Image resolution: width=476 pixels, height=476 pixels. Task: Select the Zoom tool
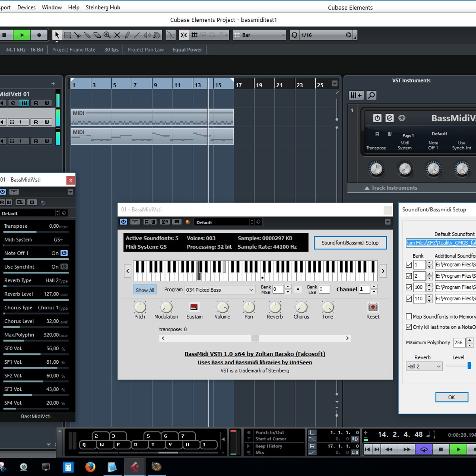coord(106,35)
